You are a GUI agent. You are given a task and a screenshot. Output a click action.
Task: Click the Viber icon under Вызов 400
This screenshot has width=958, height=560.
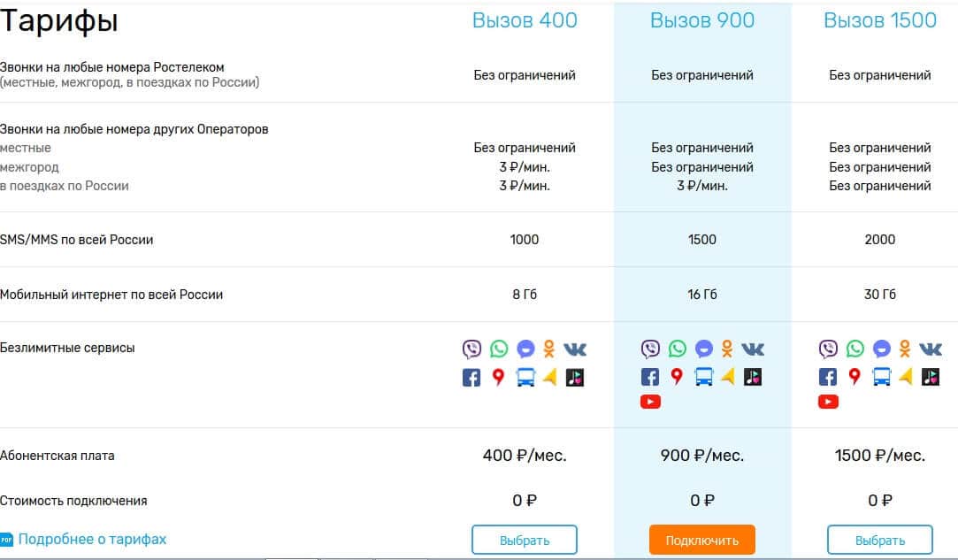(472, 349)
